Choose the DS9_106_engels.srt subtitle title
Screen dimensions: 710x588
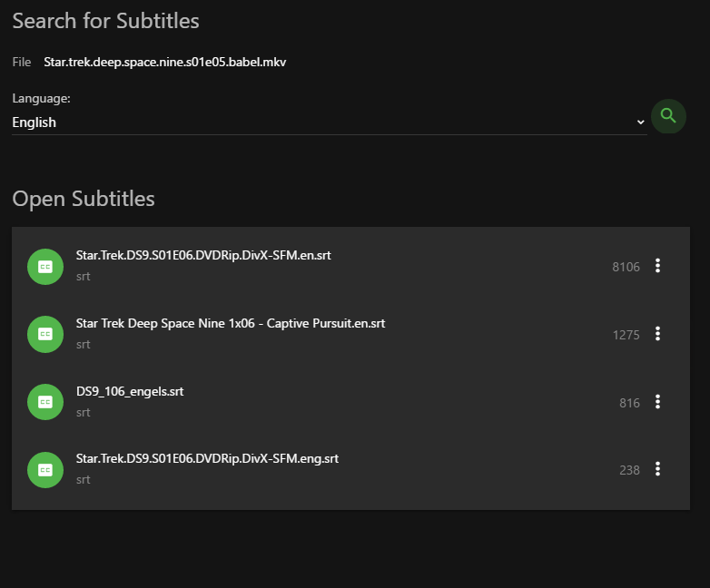130,392
